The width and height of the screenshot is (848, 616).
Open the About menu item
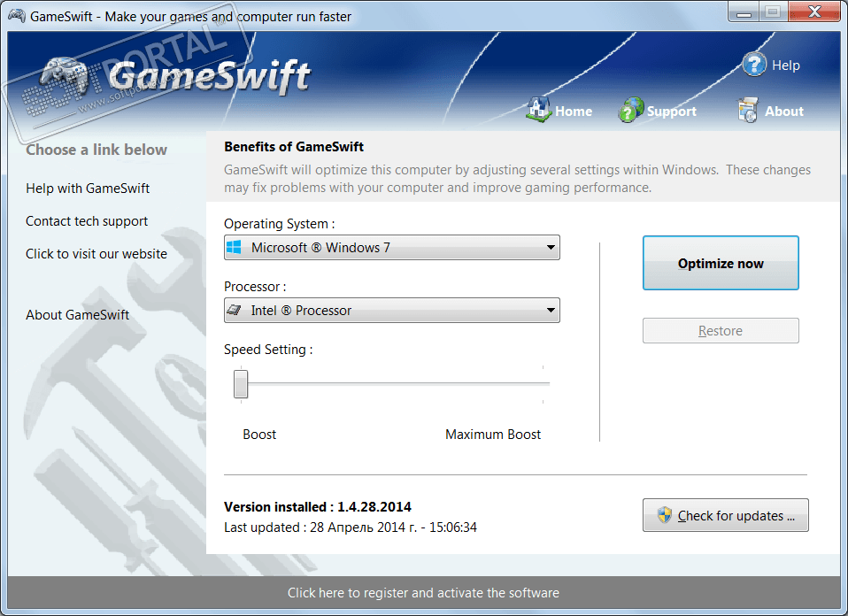click(x=783, y=112)
